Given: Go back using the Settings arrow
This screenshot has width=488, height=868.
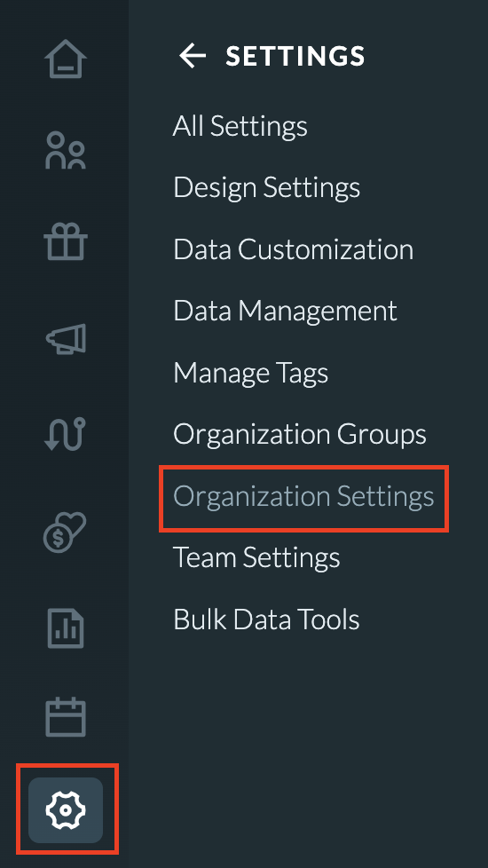Looking at the screenshot, I should click(193, 56).
